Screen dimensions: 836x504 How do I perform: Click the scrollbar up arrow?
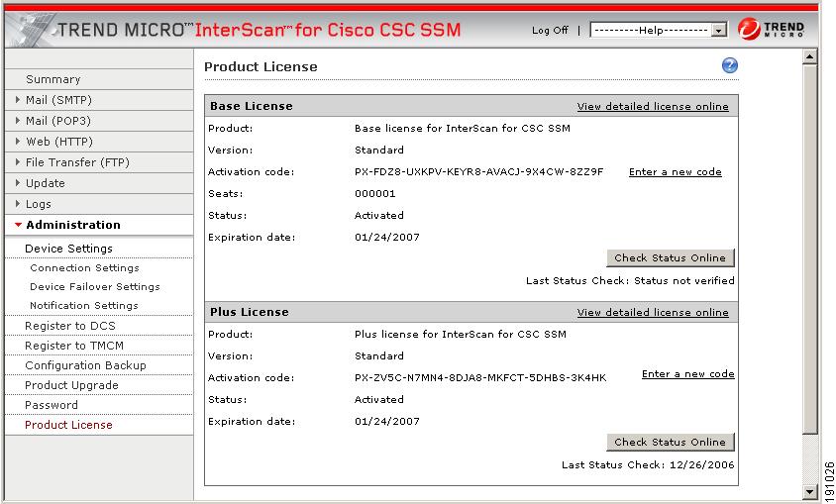click(x=809, y=56)
